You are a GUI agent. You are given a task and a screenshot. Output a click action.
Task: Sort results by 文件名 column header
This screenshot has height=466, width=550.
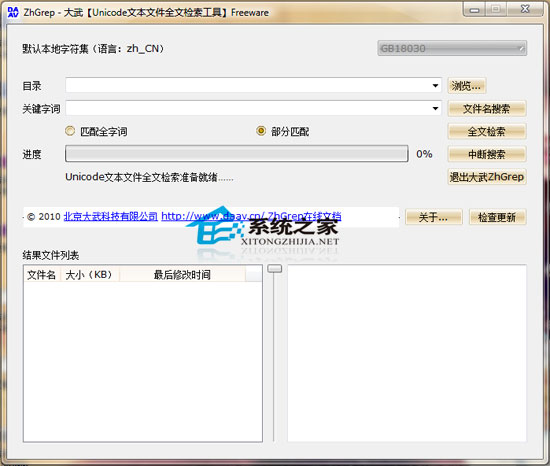tap(42, 275)
